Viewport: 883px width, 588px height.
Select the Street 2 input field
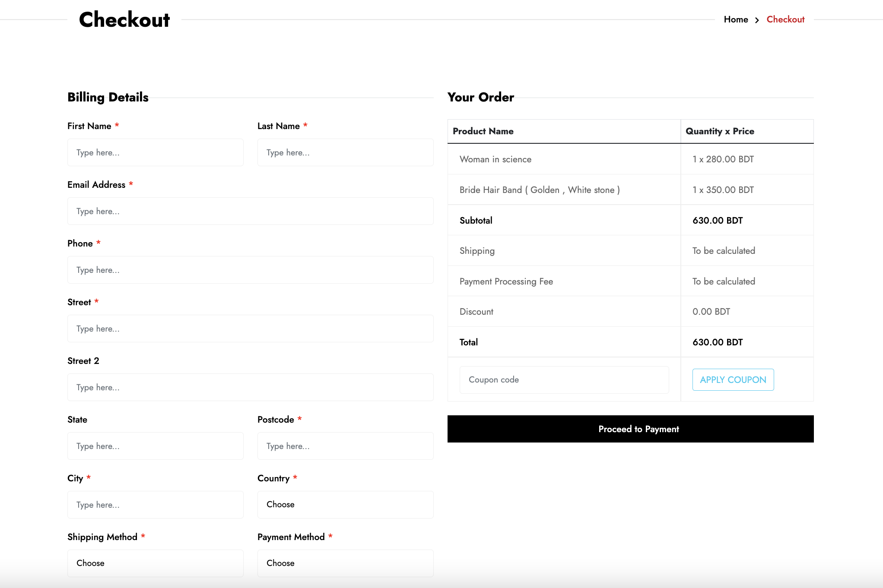point(251,387)
